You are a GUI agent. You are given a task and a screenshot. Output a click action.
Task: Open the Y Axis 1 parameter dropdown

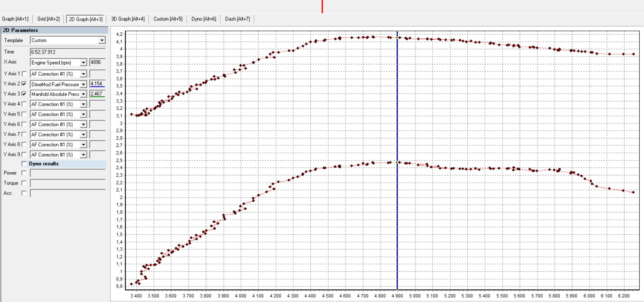(x=59, y=74)
